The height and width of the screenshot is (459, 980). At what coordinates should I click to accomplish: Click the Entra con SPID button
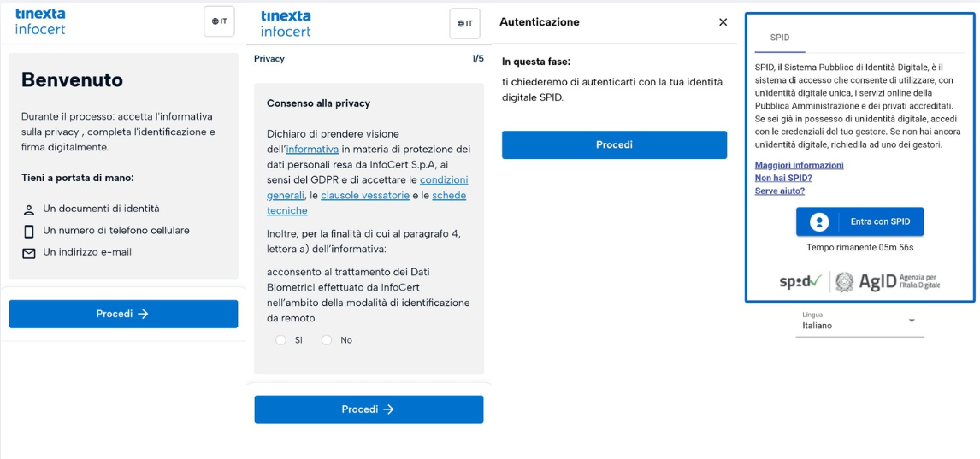click(859, 221)
